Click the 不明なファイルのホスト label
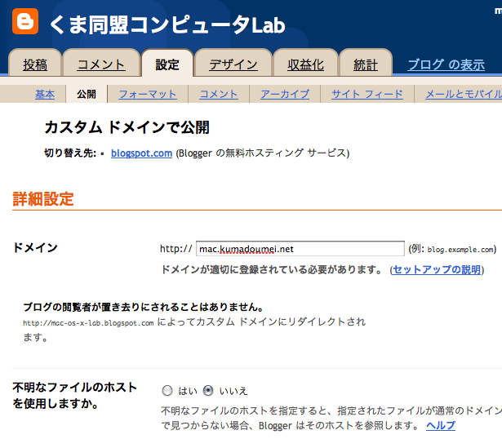502x448 pixels. (x=74, y=396)
